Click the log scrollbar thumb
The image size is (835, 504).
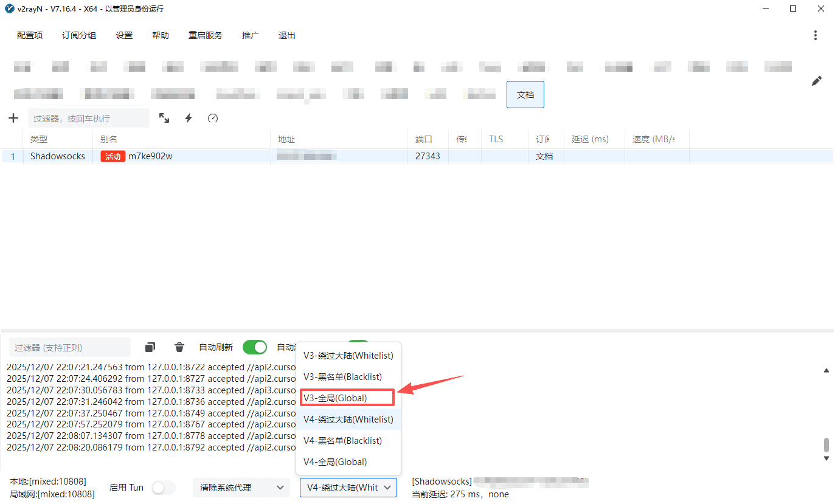(826, 445)
